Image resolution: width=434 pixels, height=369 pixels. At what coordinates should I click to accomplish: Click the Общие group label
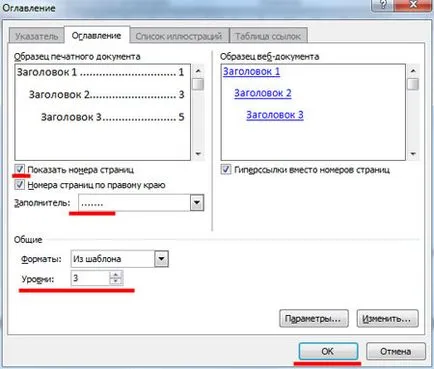pos(28,240)
